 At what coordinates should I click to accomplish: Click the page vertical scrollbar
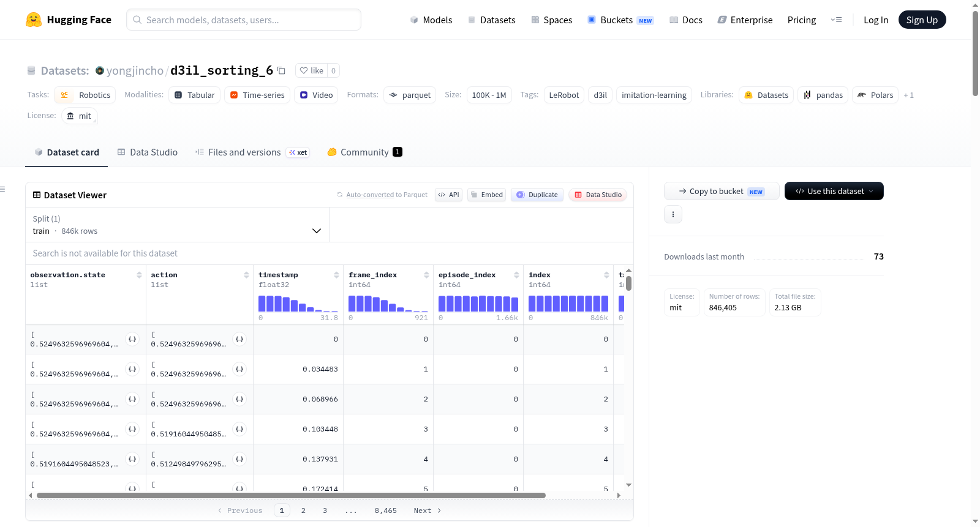coord(975,53)
